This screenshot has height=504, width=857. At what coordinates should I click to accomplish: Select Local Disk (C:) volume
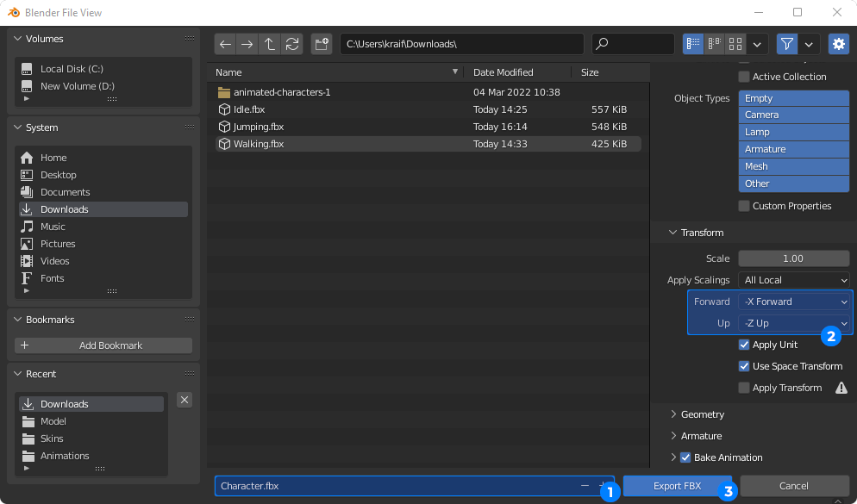[103, 69]
